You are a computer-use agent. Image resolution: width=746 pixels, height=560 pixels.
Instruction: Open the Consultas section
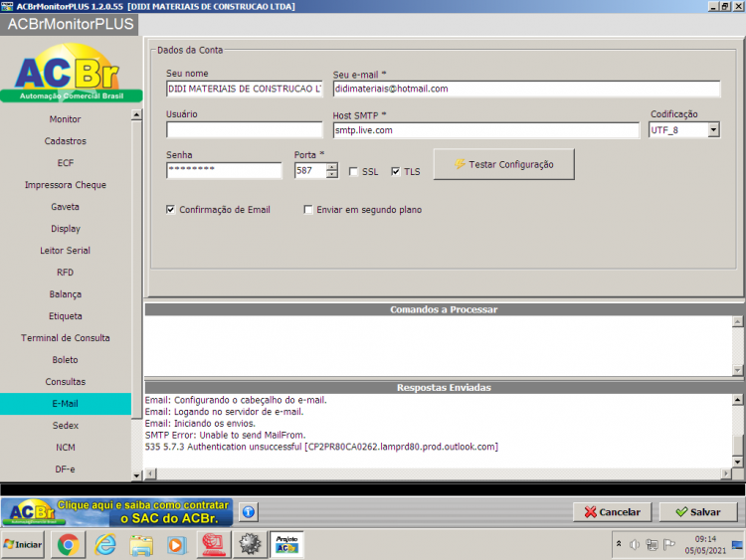pyautogui.click(x=66, y=382)
